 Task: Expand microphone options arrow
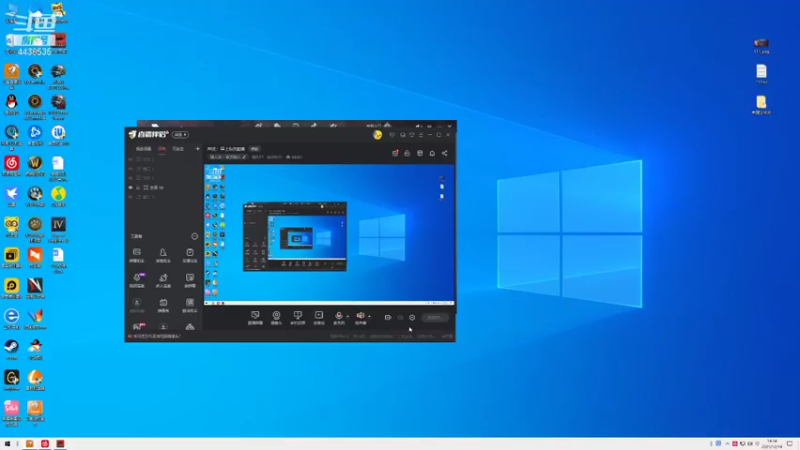pyautogui.click(x=348, y=317)
